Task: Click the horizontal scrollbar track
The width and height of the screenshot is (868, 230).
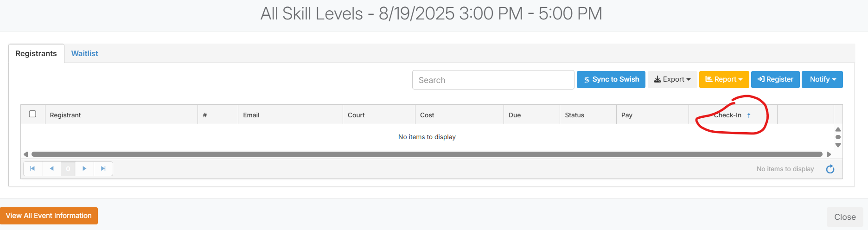Action: click(427, 154)
